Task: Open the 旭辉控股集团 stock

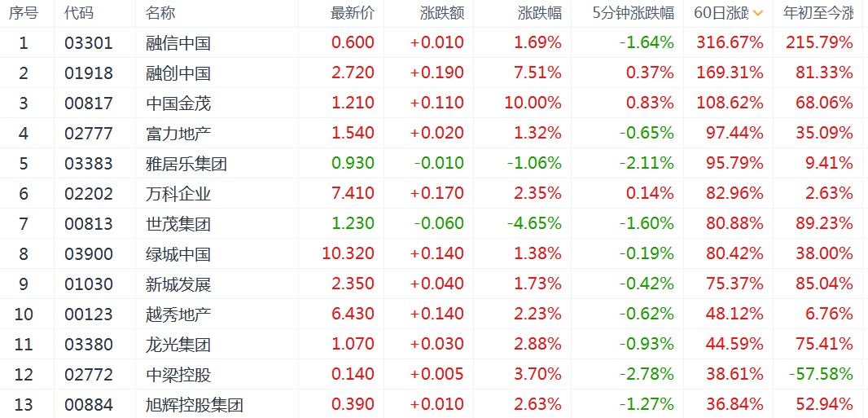Action: [195, 405]
